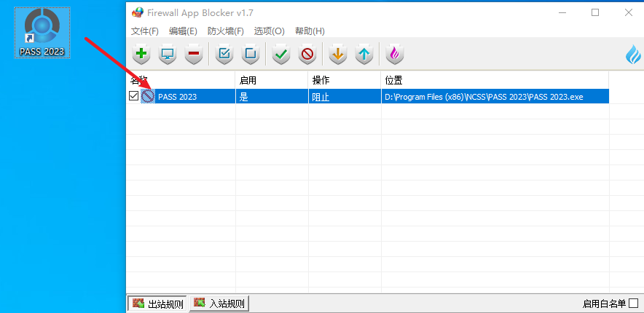Click the green checkmark allow icon
Screen dimensions: 644x313
coord(280,55)
